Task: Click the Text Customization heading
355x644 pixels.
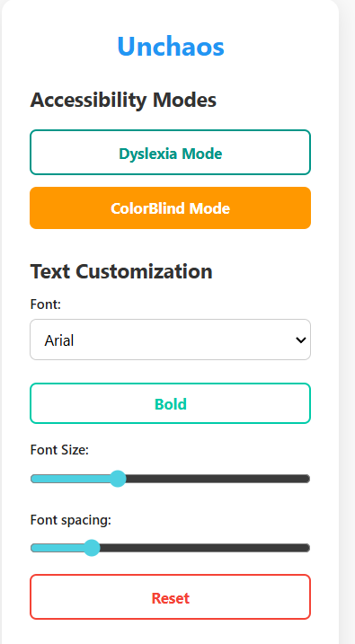Action: point(121,271)
